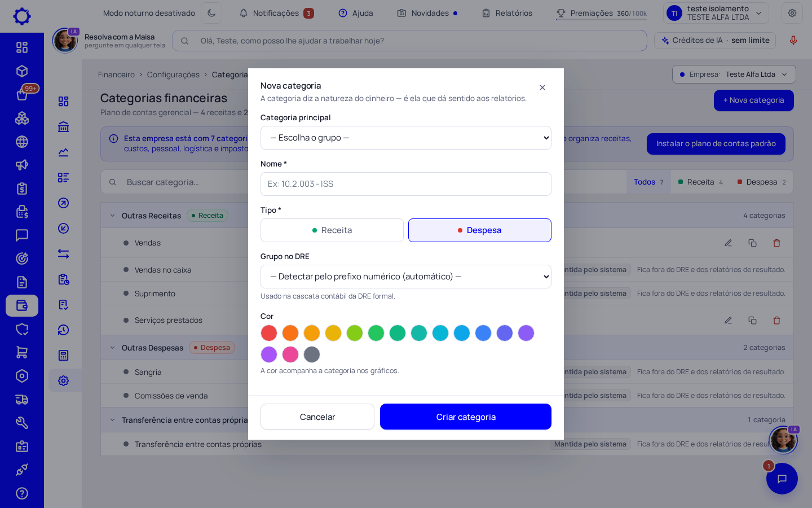This screenshot has height=508, width=812.
Task: Click the calculator icon in submenu
Action: coord(63,355)
